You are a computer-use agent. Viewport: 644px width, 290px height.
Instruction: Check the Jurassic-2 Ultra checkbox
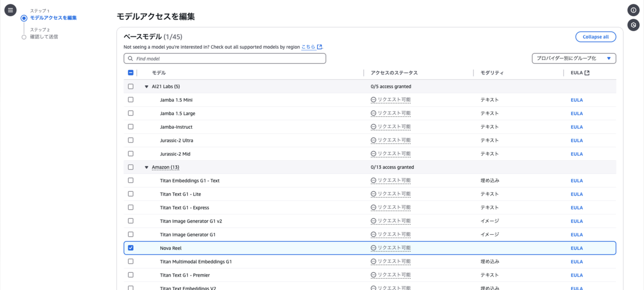point(130,140)
